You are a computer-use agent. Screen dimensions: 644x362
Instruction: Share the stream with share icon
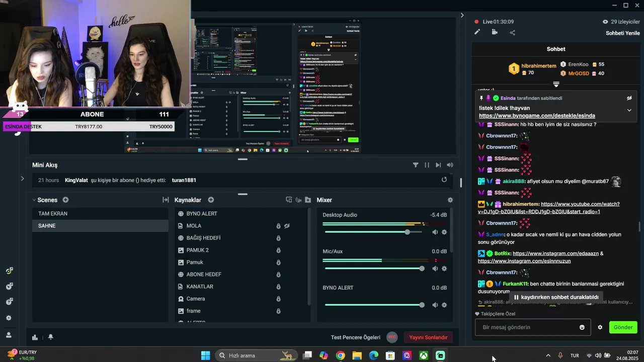[x=512, y=33]
